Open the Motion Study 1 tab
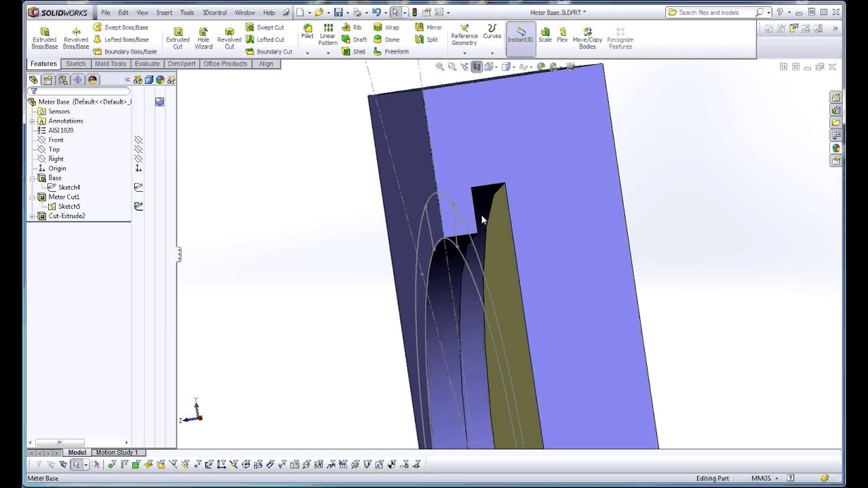868x488 pixels. (x=117, y=452)
